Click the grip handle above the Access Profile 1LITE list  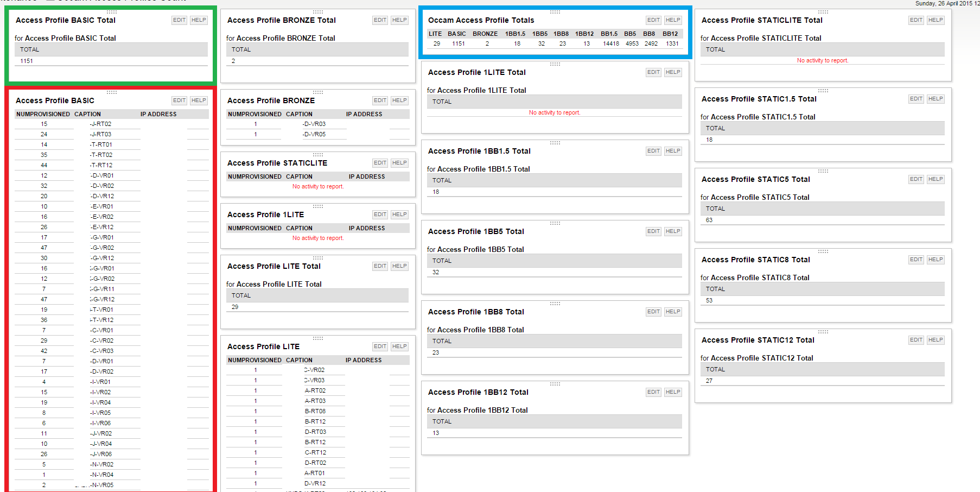[318, 206]
